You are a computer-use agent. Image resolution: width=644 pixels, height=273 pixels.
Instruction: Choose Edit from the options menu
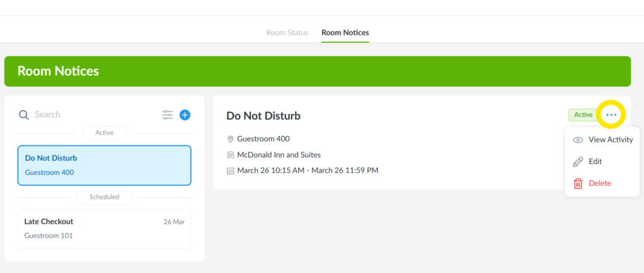pyautogui.click(x=595, y=162)
